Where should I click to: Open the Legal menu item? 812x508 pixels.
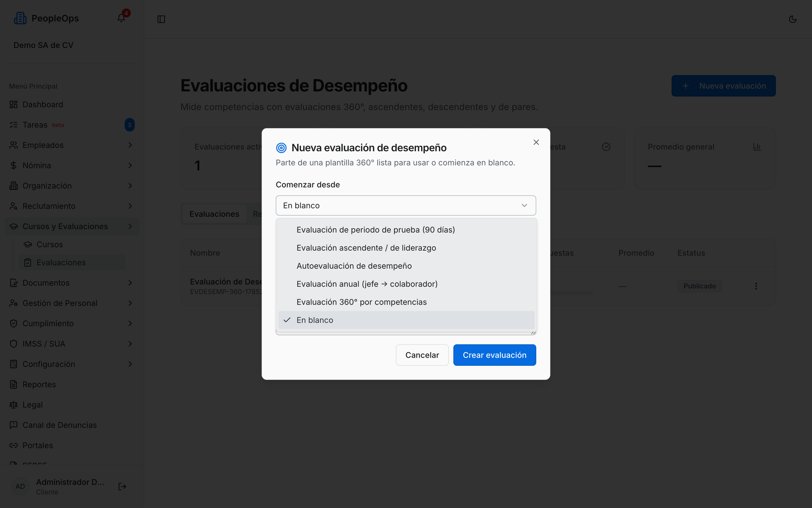click(x=72, y=405)
